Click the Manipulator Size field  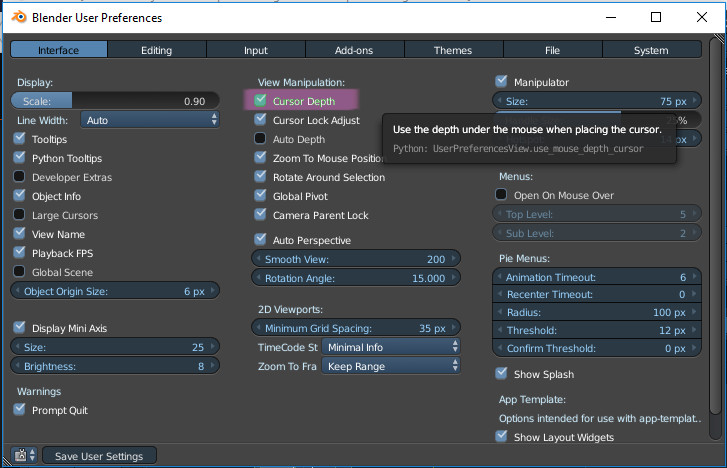597,101
